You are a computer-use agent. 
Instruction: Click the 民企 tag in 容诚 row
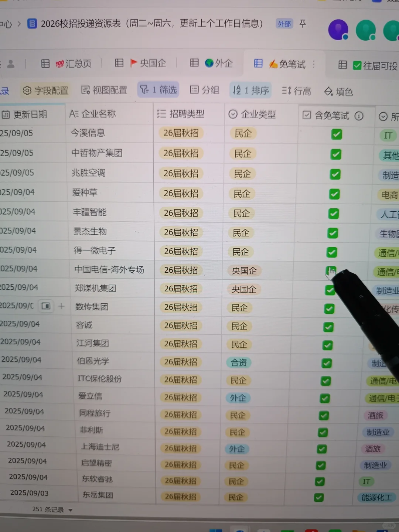[239, 326]
